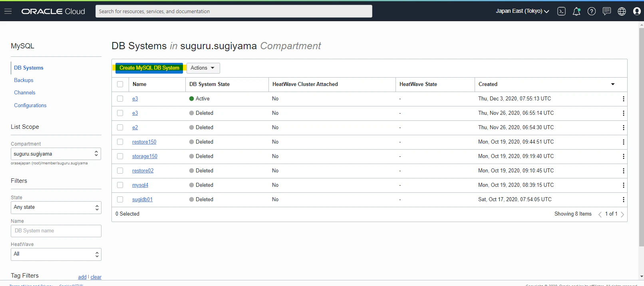This screenshot has height=286, width=644.
Task: Open the mysql4 DB system link
Action: (140, 185)
